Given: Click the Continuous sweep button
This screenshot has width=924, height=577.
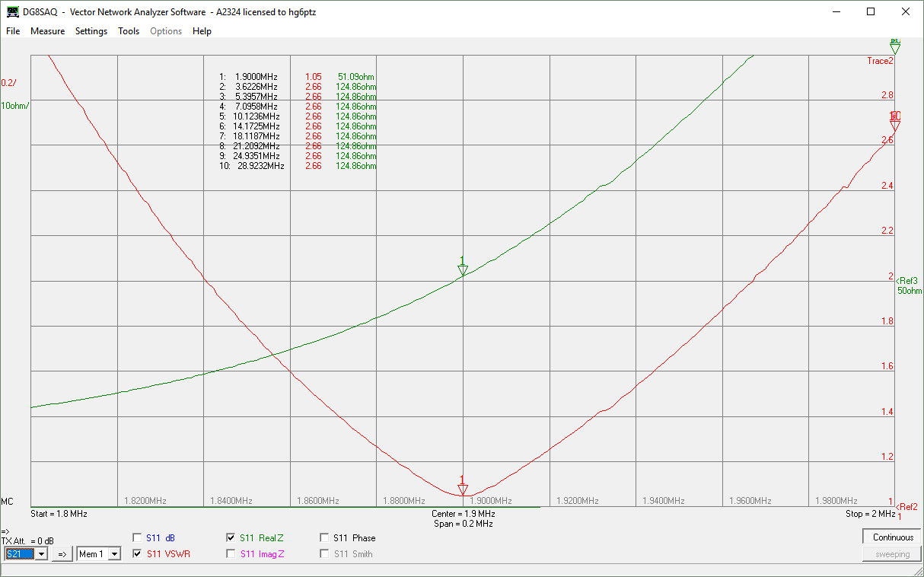Looking at the screenshot, I should point(892,537).
